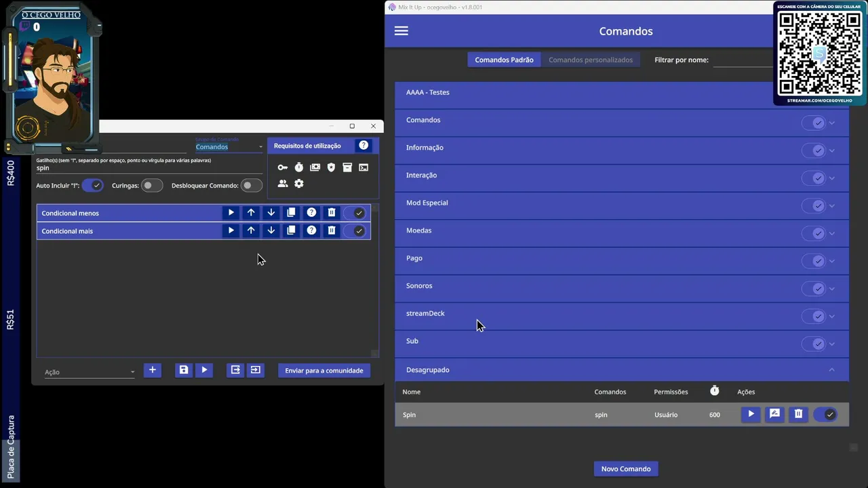Image resolution: width=868 pixels, height=488 pixels.
Task: Expand the streamDeck group chevron
Action: pyautogui.click(x=832, y=317)
